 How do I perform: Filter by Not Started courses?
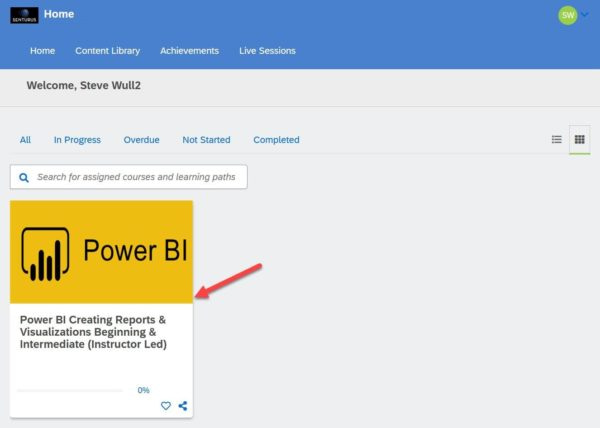tap(206, 140)
